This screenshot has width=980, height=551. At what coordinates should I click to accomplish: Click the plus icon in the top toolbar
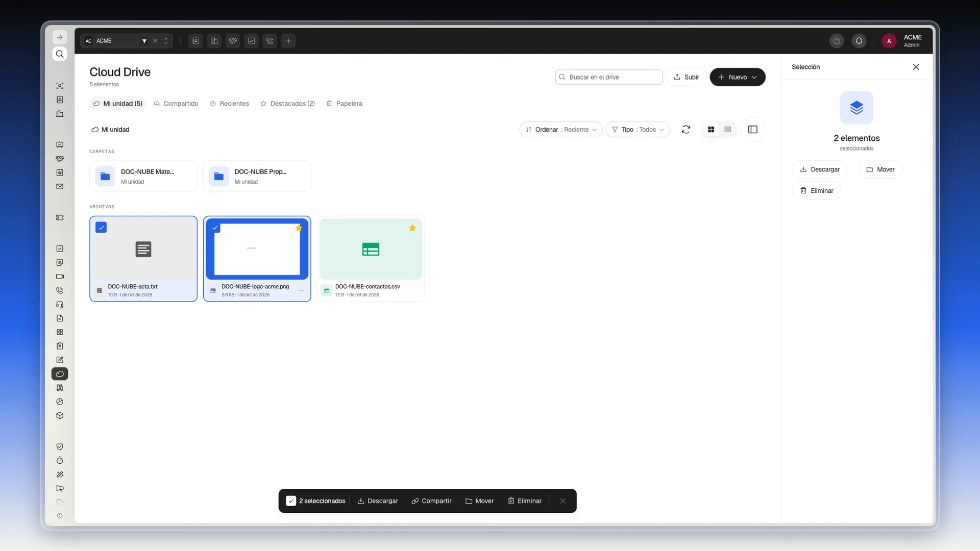tap(288, 41)
